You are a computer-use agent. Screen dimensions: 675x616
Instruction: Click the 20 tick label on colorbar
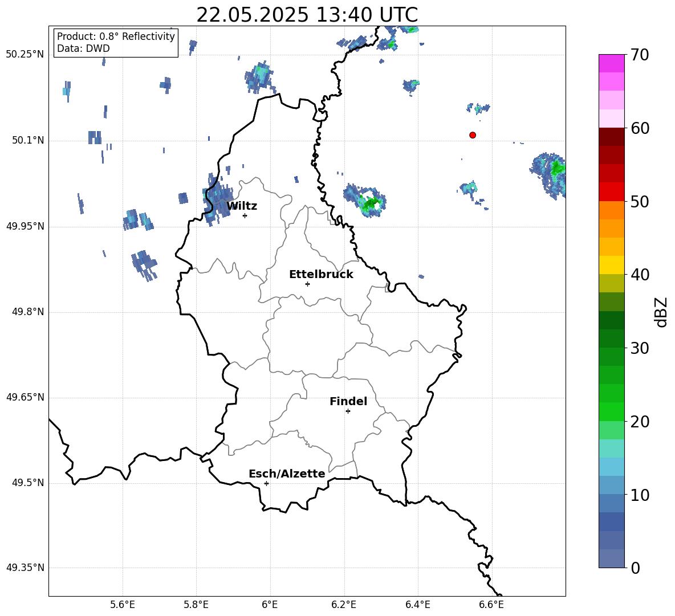[x=640, y=422]
